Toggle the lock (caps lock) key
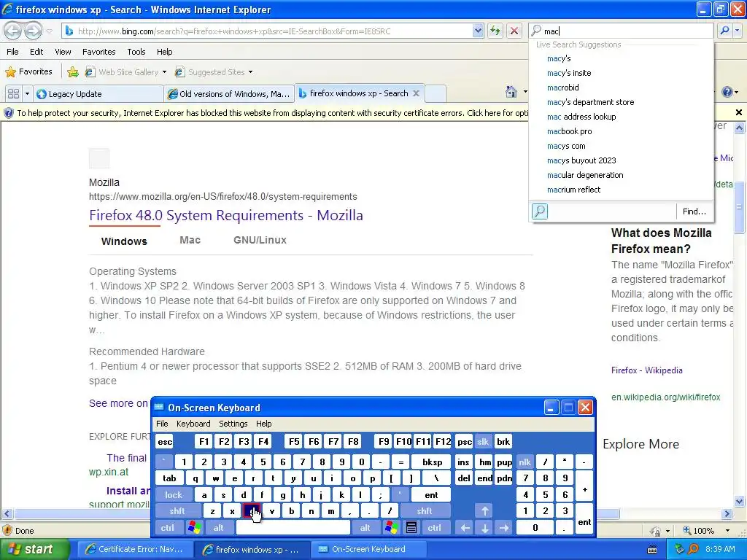 [x=174, y=495]
